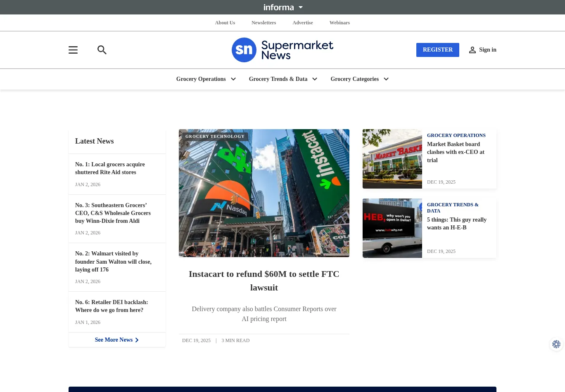Click the Instacart Nasdaq article thumbnail
Image resolution: width=565 pixels, height=392 pixels.
(x=264, y=193)
